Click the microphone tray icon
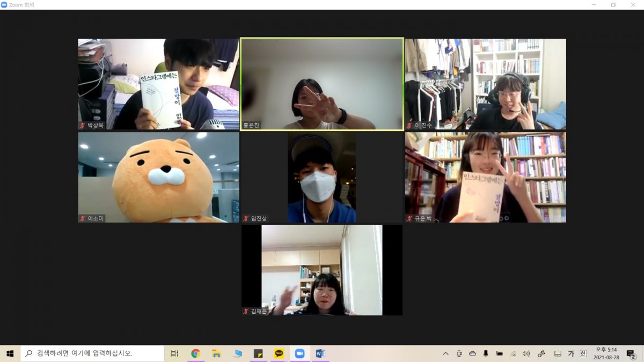The height and width of the screenshot is (362, 644). pos(486,353)
